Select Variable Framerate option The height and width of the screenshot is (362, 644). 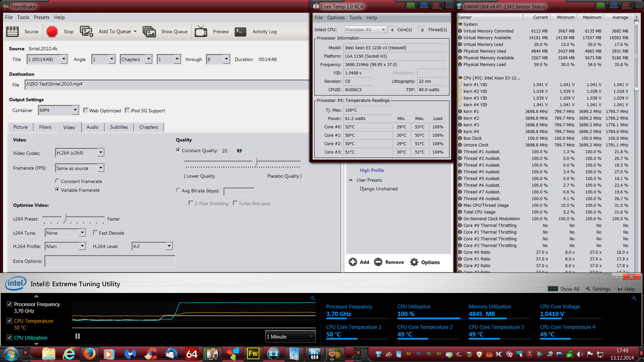coord(57,190)
